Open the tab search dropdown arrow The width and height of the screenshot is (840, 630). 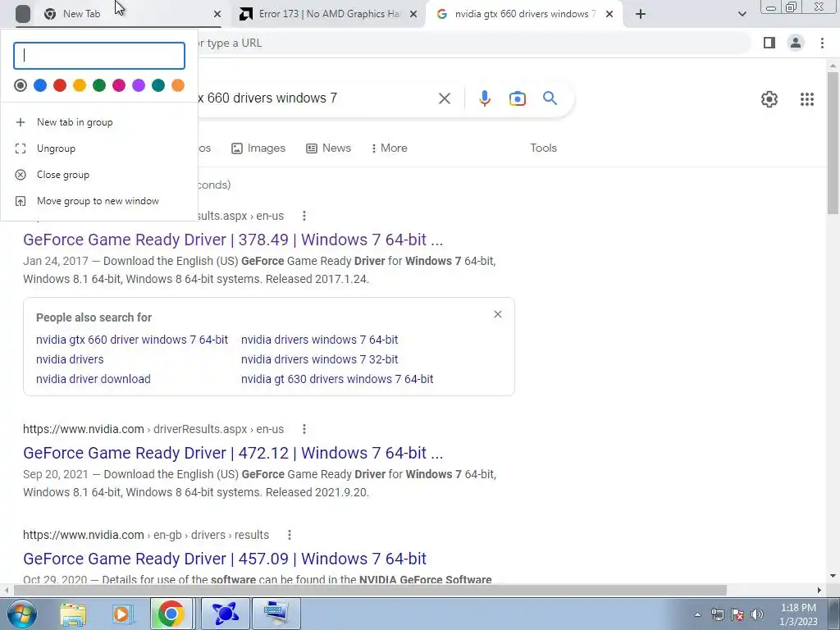click(742, 14)
